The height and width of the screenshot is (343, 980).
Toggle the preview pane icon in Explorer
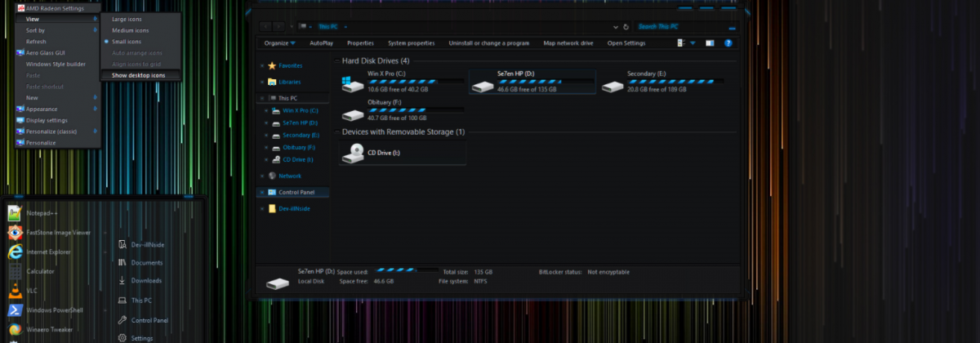[710, 42]
